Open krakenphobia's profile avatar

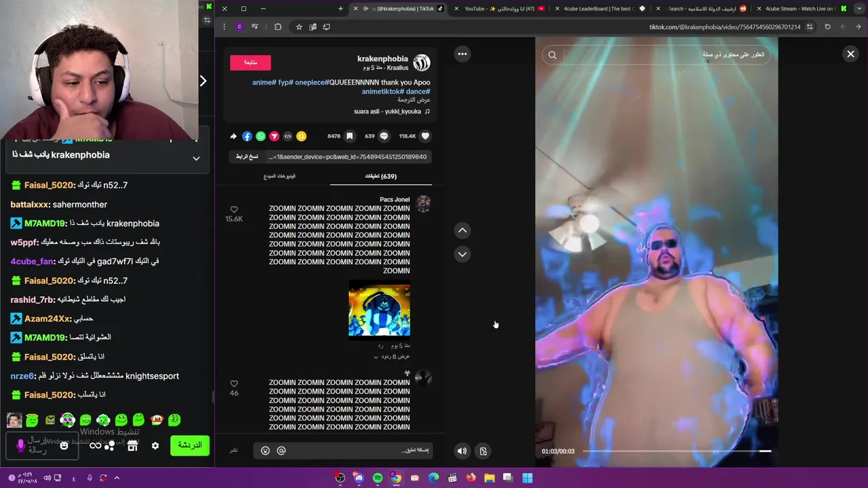[422, 63]
